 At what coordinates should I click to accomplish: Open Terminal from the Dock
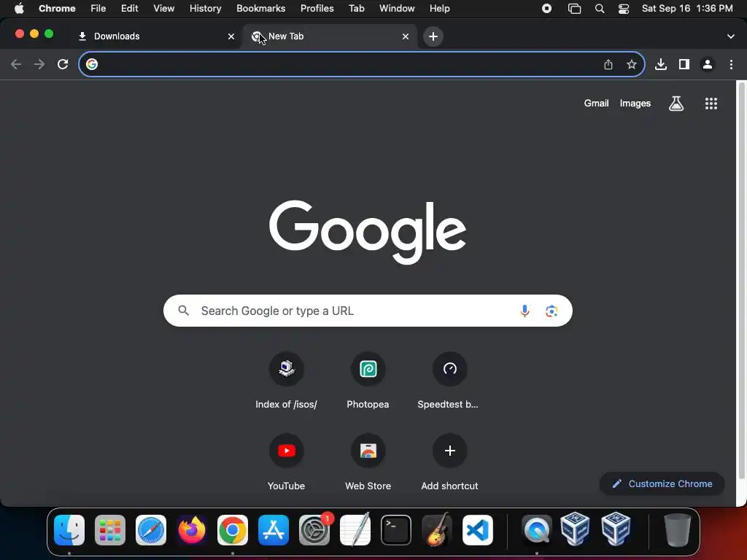(x=396, y=530)
